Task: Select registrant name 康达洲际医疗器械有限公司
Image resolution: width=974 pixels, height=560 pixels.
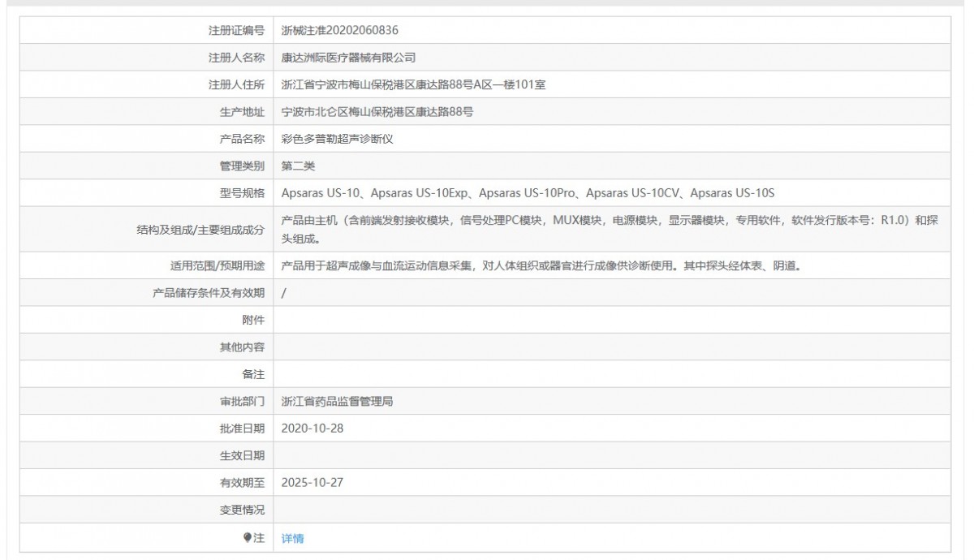Action: tap(348, 58)
